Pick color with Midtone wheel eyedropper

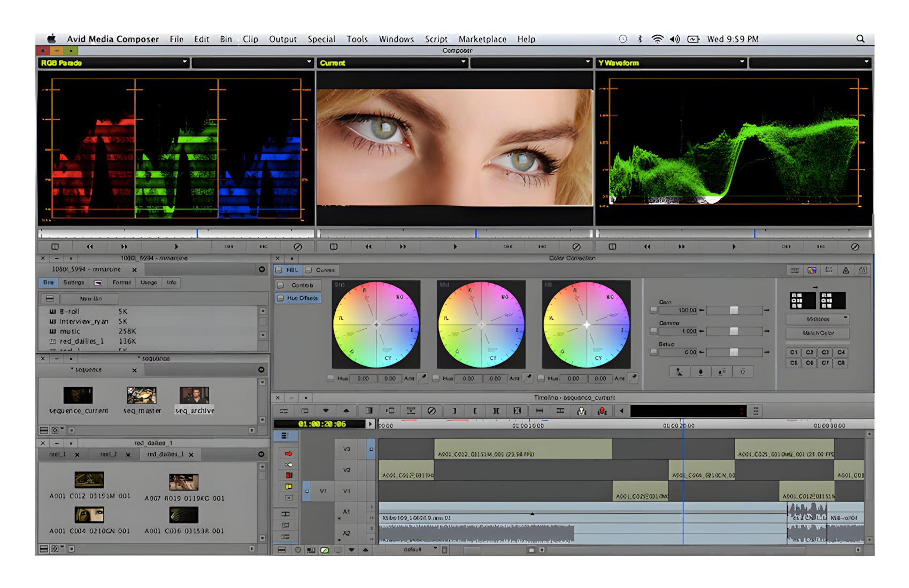(x=528, y=378)
